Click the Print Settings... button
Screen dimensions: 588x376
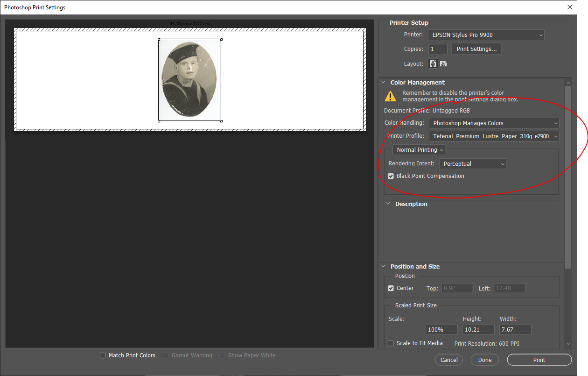[476, 49]
